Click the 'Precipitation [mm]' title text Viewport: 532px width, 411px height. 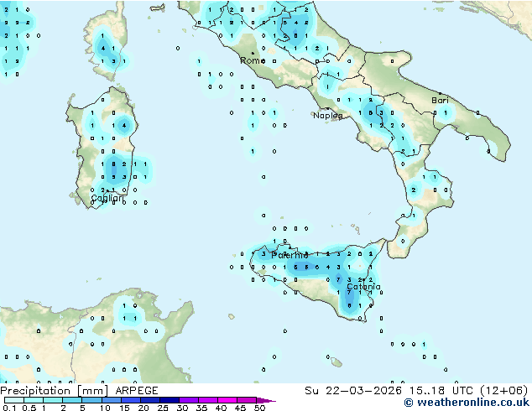click(55, 391)
